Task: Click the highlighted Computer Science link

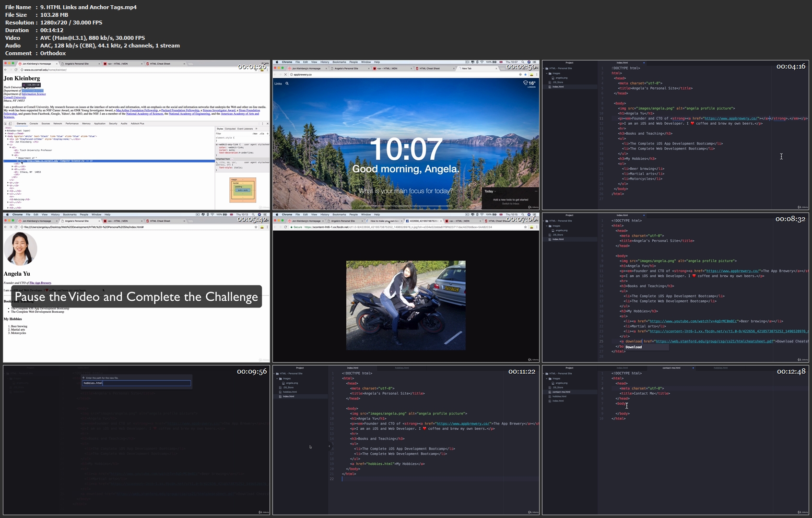Action: click(x=33, y=91)
